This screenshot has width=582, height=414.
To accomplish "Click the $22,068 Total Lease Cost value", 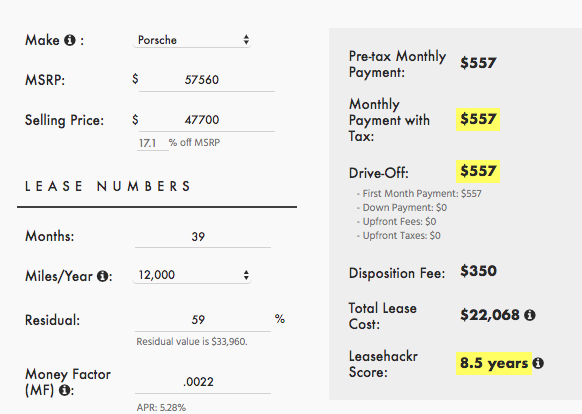I will [490, 315].
